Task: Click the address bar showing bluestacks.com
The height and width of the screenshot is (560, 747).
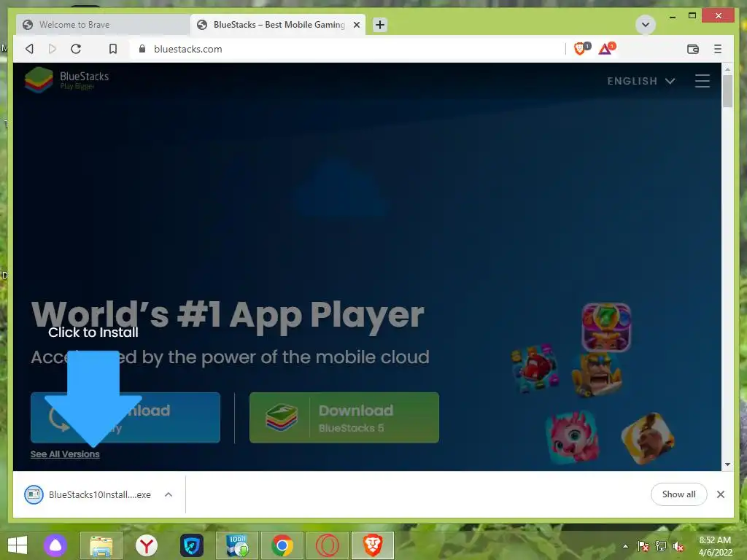Action: point(348,49)
